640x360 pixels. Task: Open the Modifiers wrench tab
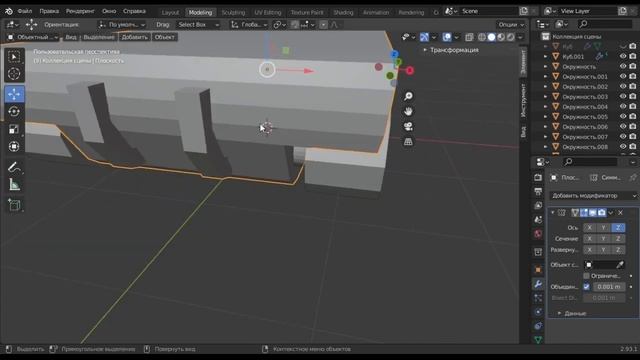[x=538, y=284]
